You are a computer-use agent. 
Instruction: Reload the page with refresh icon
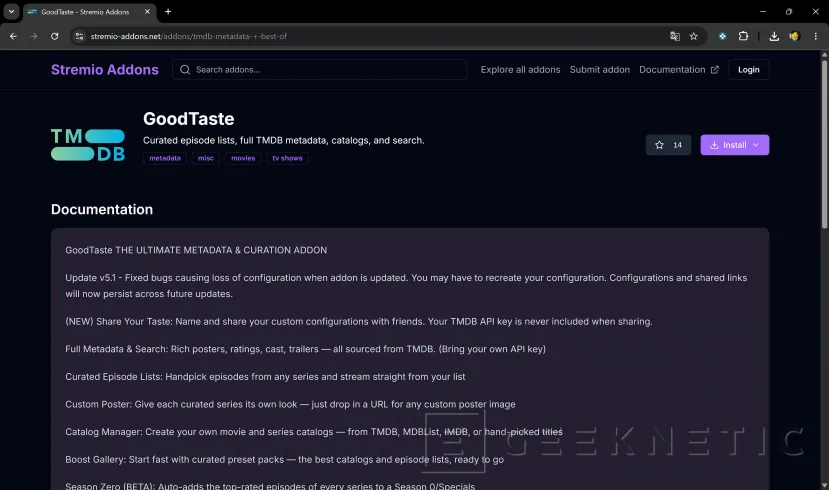[54, 36]
